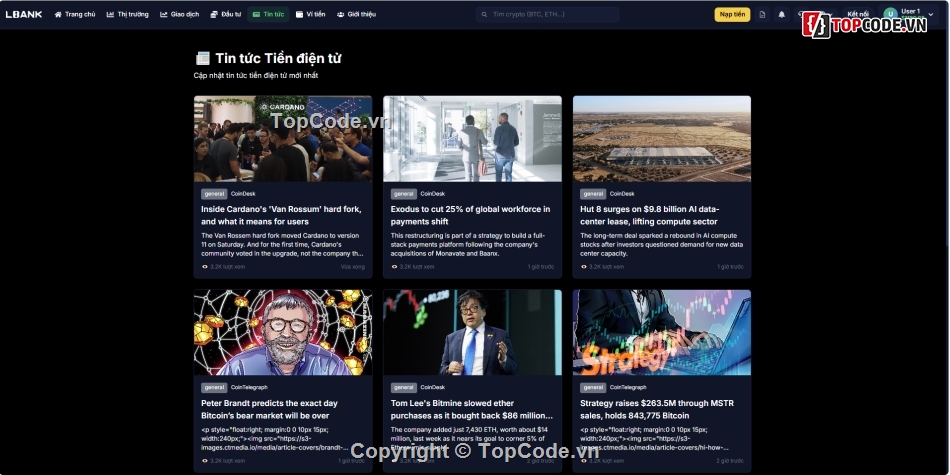The height and width of the screenshot is (475, 950).
Task: Open the Thị trường market menu
Action: point(128,14)
